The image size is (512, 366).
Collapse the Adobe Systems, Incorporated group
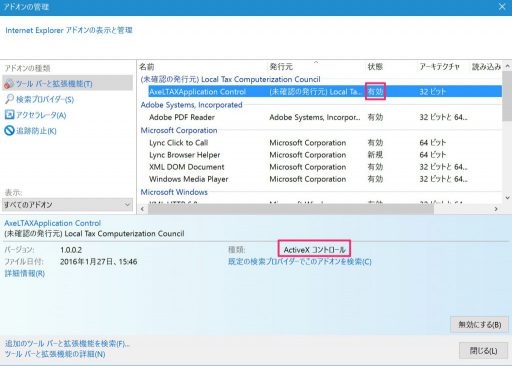click(x=191, y=105)
